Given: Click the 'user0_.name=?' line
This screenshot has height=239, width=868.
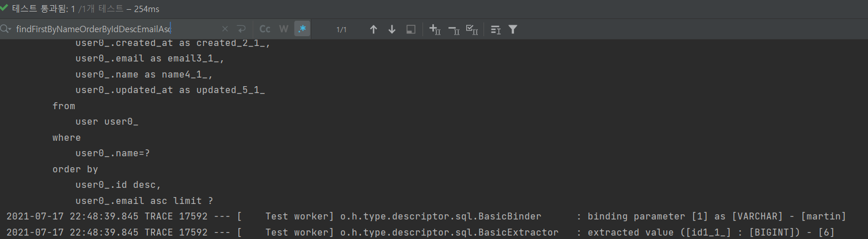Looking at the screenshot, I should (x=112, y=153).
